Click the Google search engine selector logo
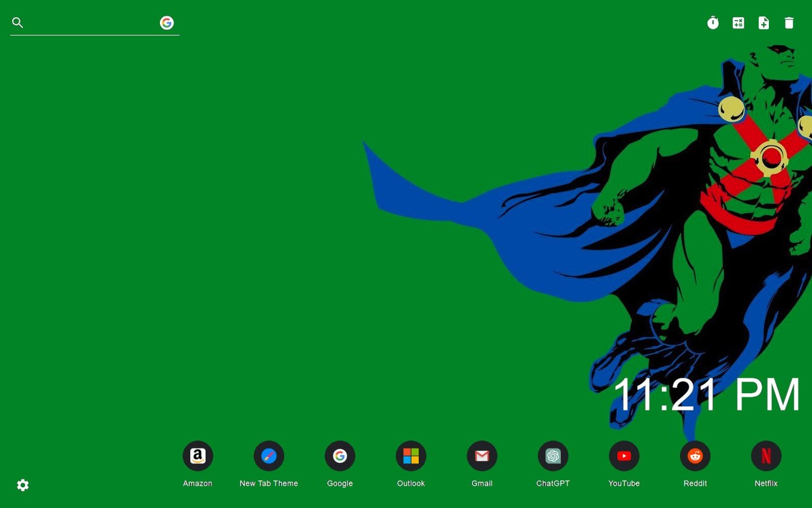Viewport: 812px width, 508px height. click(167, 23)
